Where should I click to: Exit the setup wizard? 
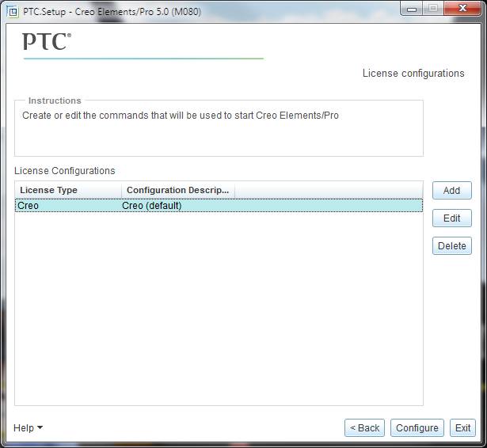coord(462,428)
